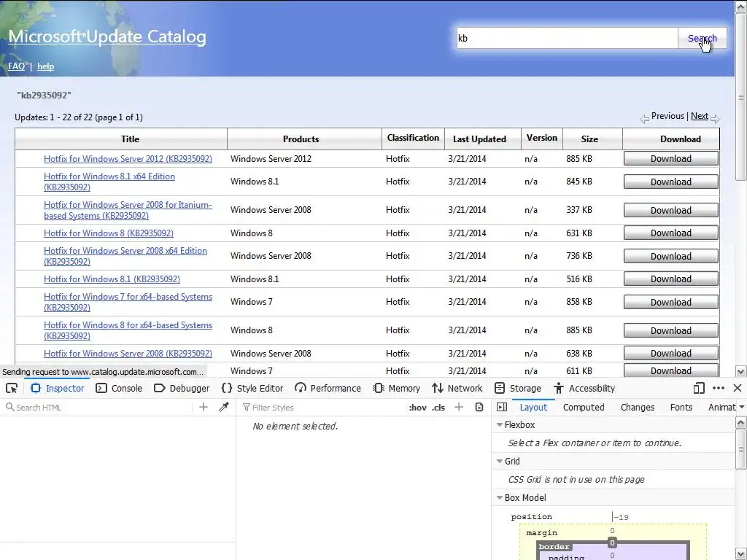This screenshot has width=747, height=560.
Task: Click layout sidebar scrollbar down arrow
Action: [741, 554]
